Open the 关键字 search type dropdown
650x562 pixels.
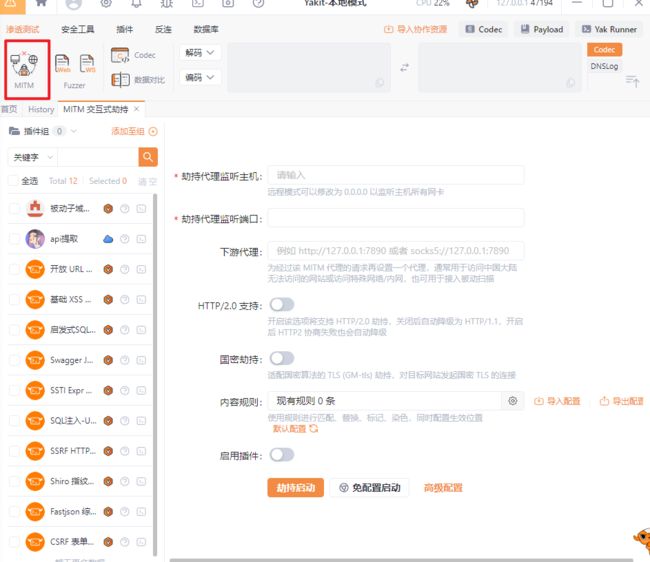[x=30, y=157]
